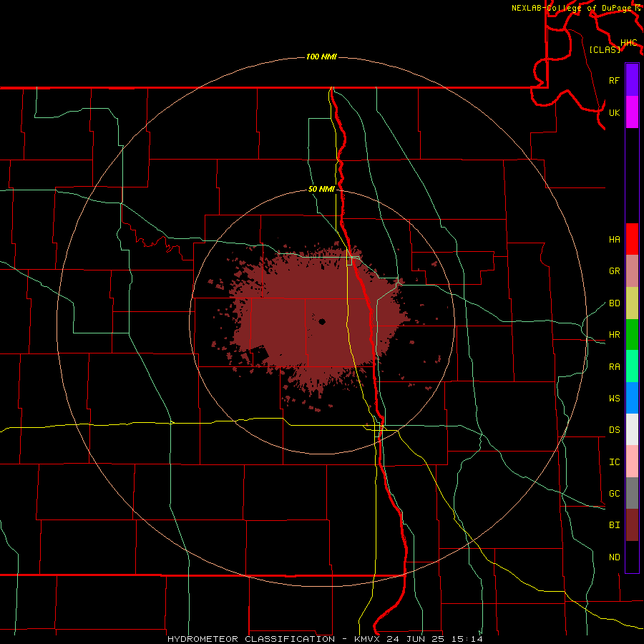Click the IC legend label
The height and width of the screenshot is (644, 644).
point(614,462)
